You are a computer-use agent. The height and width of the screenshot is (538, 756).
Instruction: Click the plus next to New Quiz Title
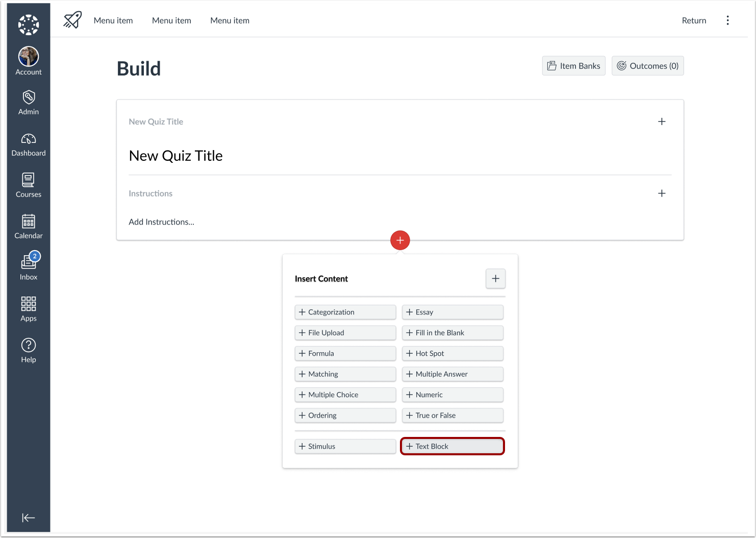click(662, 121)
